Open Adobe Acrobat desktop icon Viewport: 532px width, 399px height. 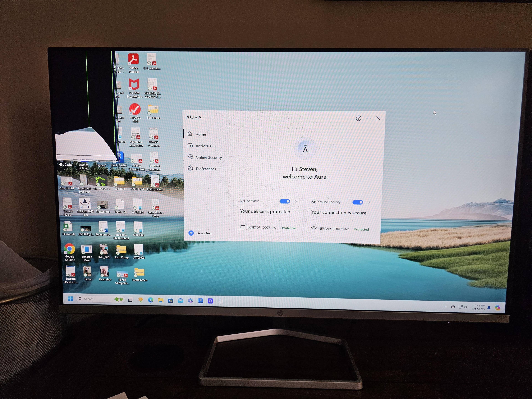click(x=133, y=60)
